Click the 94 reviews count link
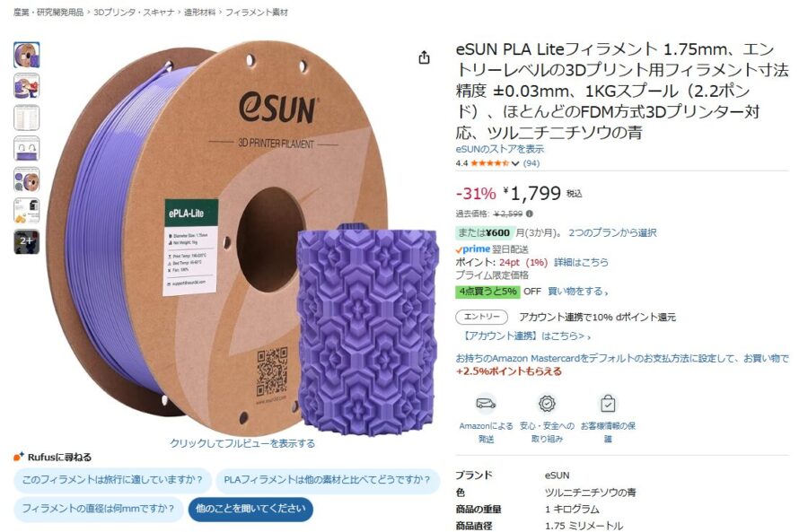 coord(531,163)
